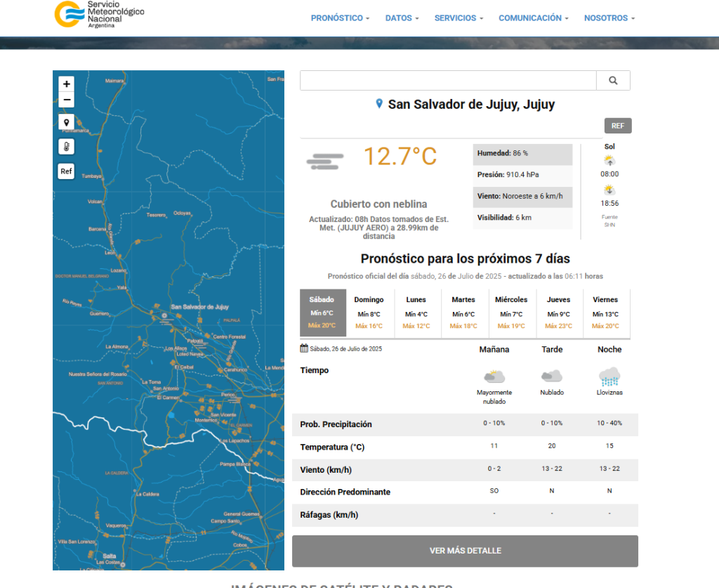Viewport: 719px width, 588px height.
Task: Click the sunrise icon under Sol
Action: coord(609,160)
